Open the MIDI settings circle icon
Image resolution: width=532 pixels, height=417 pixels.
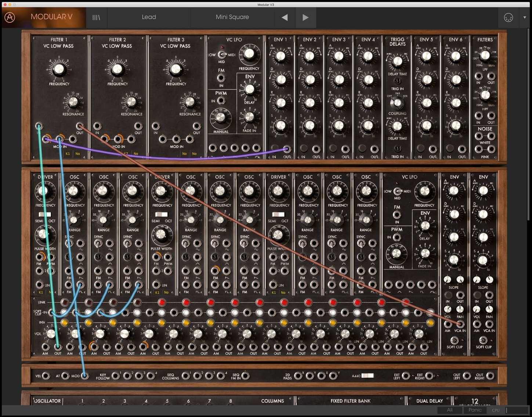coord(508,17)
